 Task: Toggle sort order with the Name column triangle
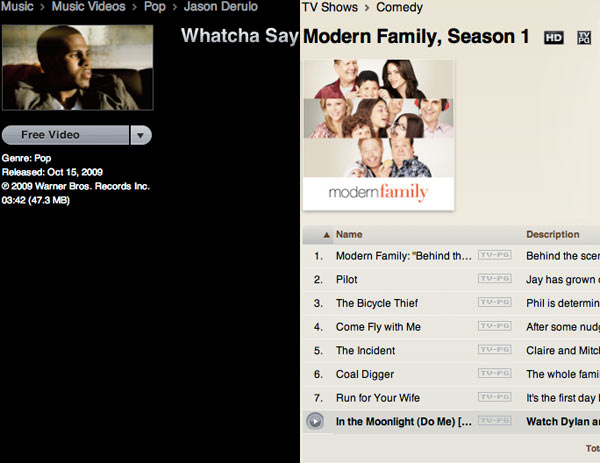326,235
